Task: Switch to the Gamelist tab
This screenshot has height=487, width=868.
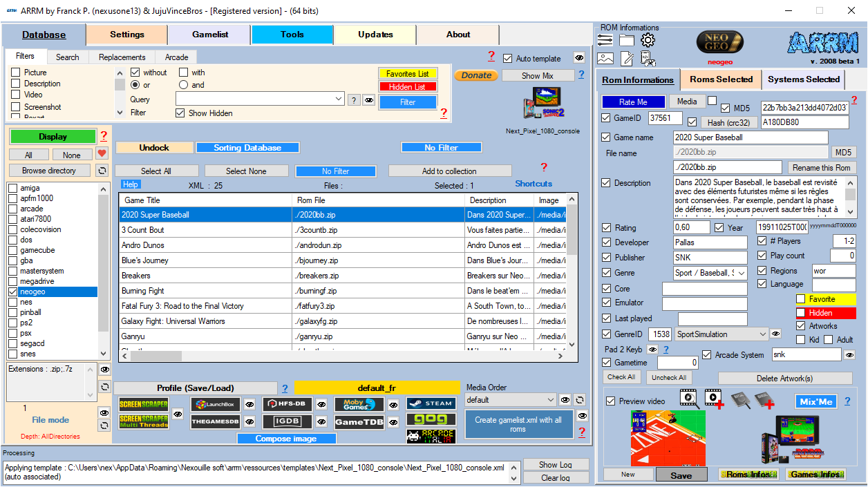Action: coord(209,35)
